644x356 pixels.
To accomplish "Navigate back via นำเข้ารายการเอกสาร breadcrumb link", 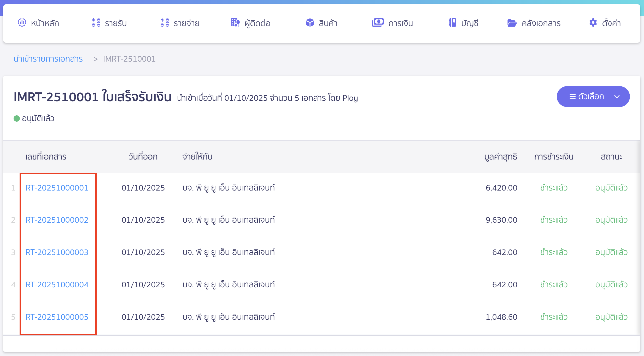I will point(48,59).
